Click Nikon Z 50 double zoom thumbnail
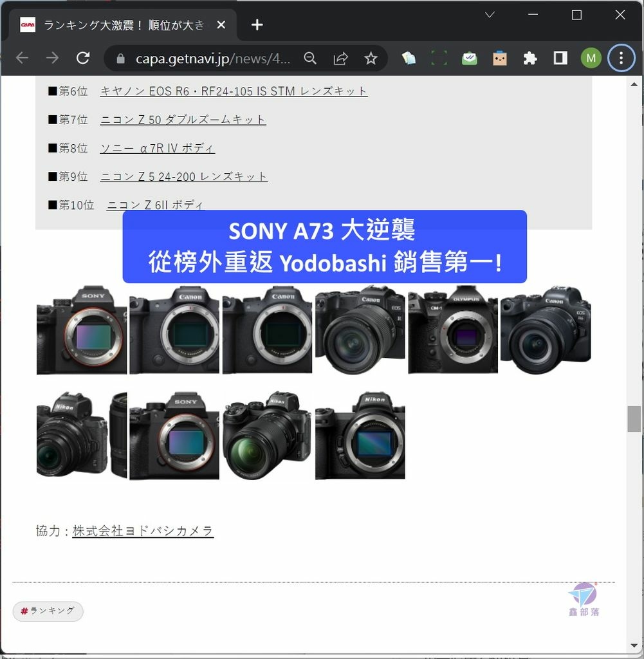This screenshot has height=659, width=644. [x=82, y=436]
